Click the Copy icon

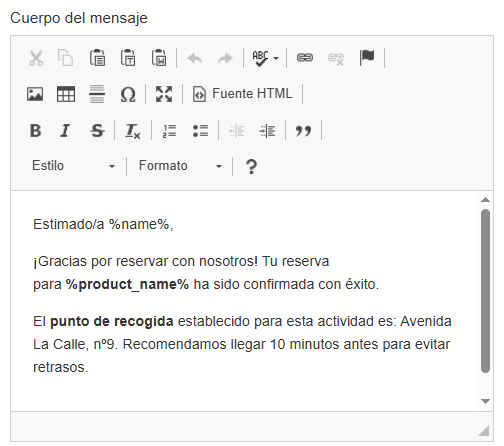point(66,58)
